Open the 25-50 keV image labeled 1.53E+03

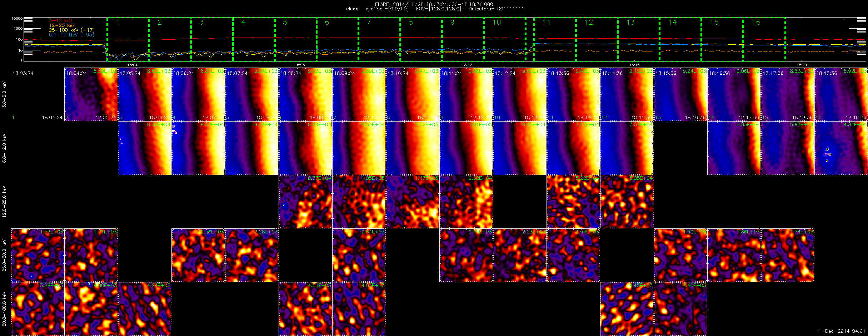[x=38, y=255]
